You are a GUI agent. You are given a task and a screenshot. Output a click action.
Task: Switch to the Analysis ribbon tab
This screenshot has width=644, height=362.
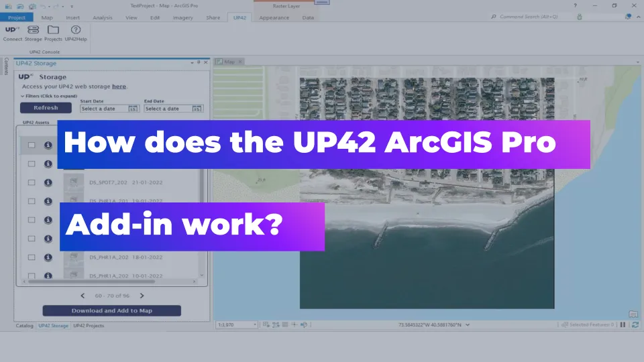102,17
